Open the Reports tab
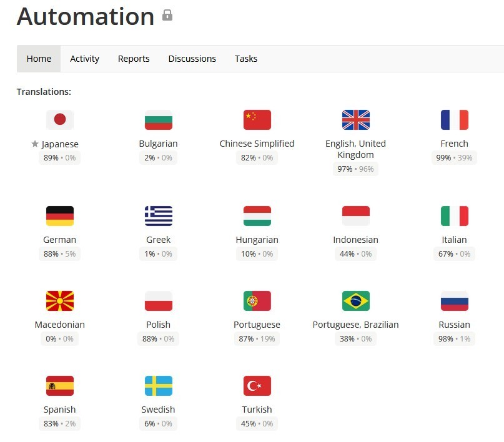 (x=134, y=59)
